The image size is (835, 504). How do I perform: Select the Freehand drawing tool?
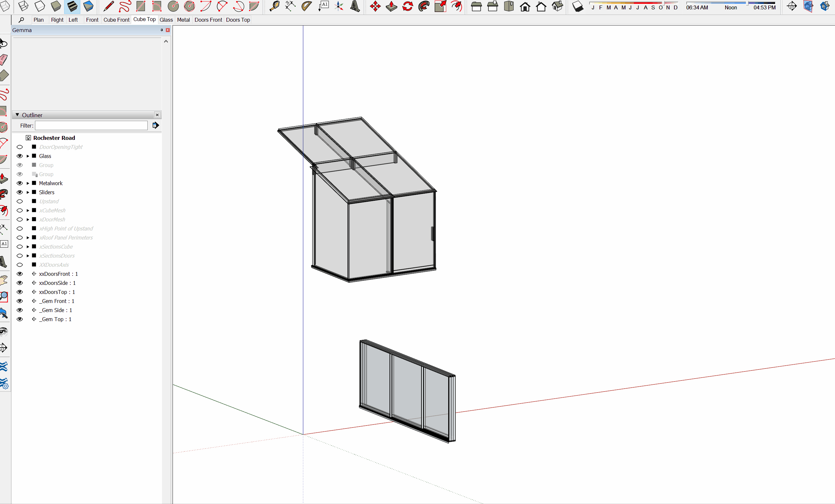coord(124,6)
